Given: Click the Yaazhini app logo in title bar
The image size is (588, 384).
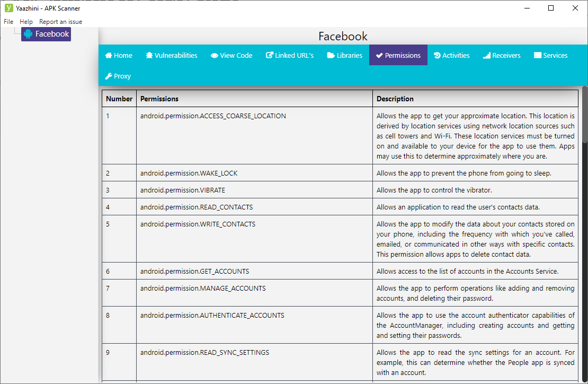Looking at the screenshot, I should pos(8,8).
